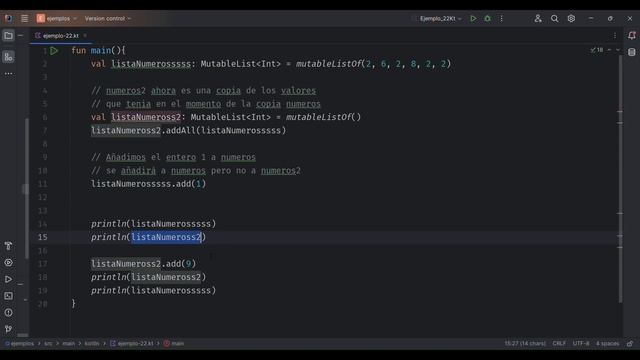Click kotlin breadcrumb in navigation bar
This screenshot has height=360, width=640.
click(92, 344)
